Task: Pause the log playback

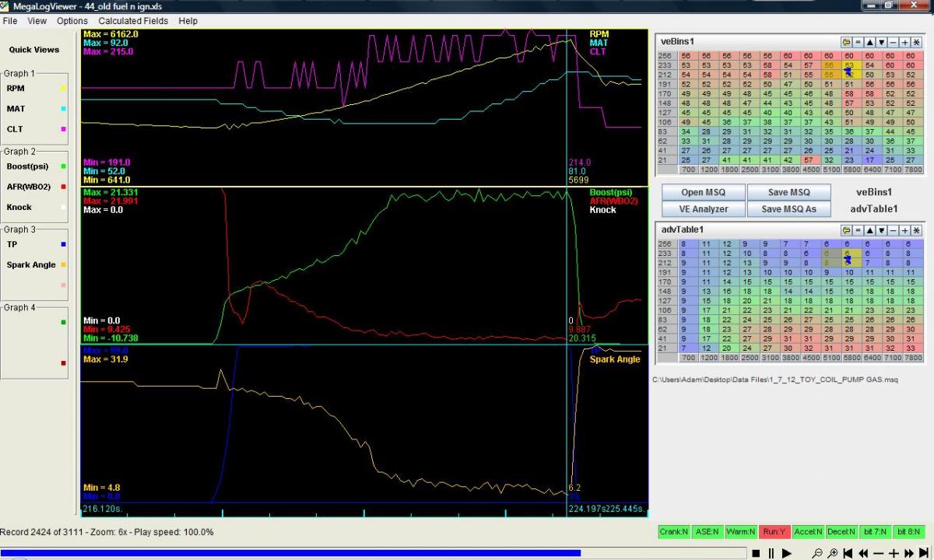Action: pos(771,553)
